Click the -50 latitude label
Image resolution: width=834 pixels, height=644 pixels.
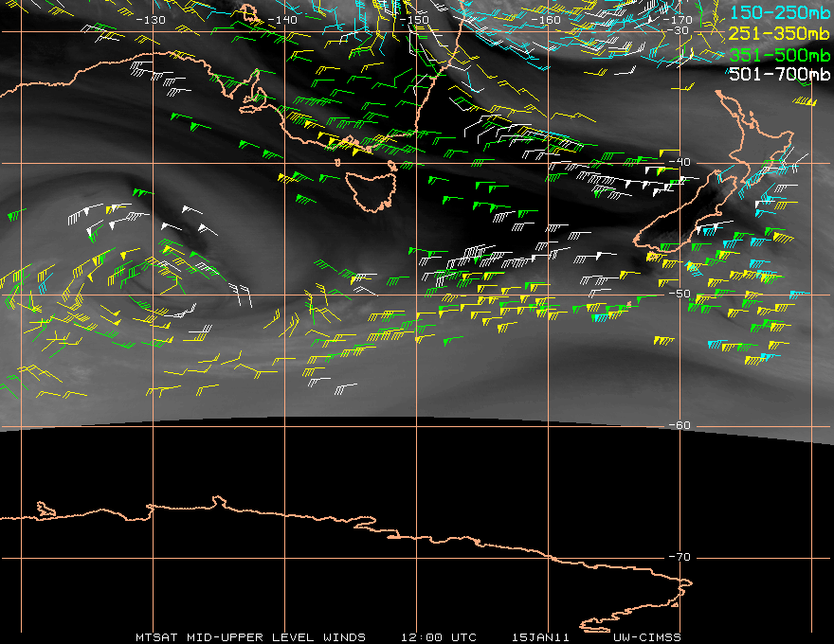click(680, 294)
